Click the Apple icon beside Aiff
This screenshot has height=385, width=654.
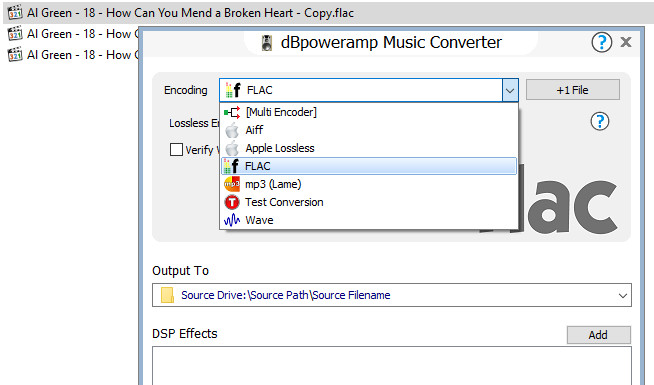click(x=232, y=130)
